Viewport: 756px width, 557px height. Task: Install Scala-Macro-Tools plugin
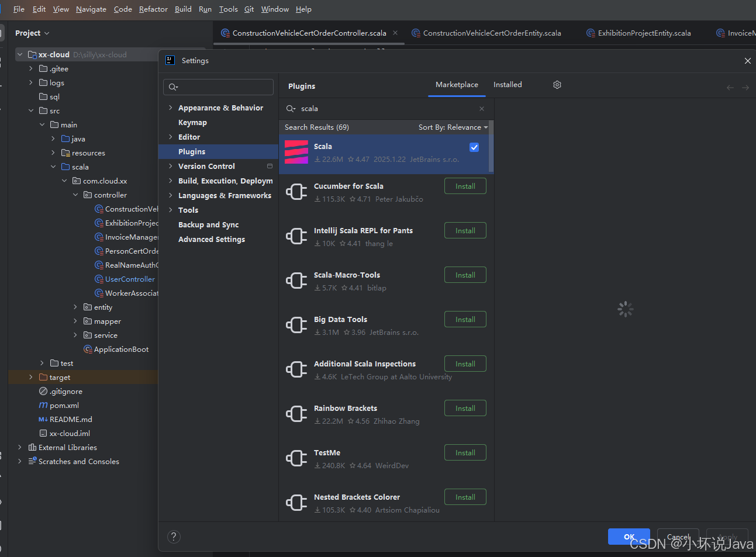tap(465, 275)
